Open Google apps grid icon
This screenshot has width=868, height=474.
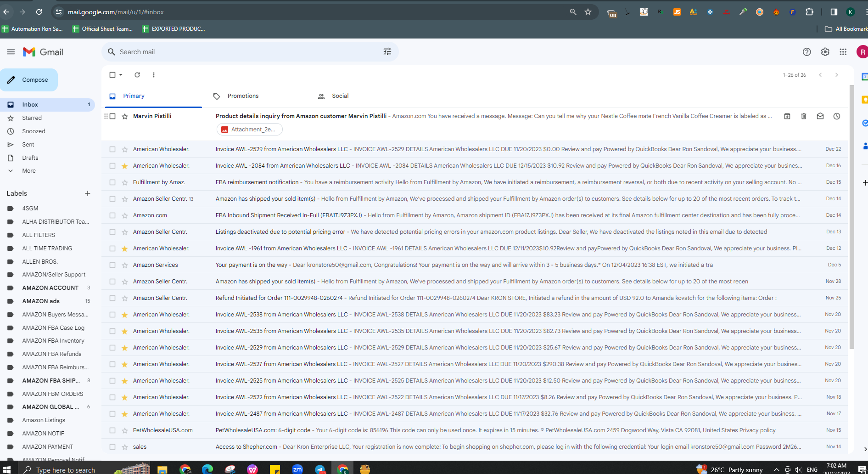843,52
